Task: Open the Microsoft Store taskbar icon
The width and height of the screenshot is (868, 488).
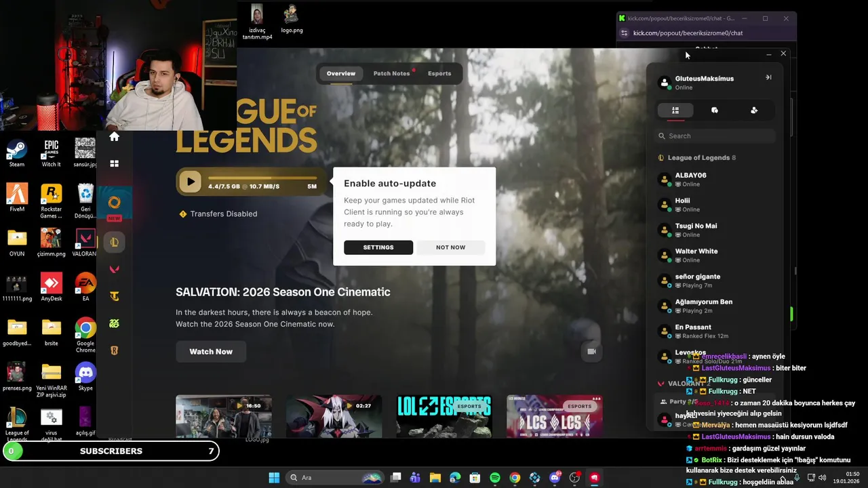Action: pos(475,478)
